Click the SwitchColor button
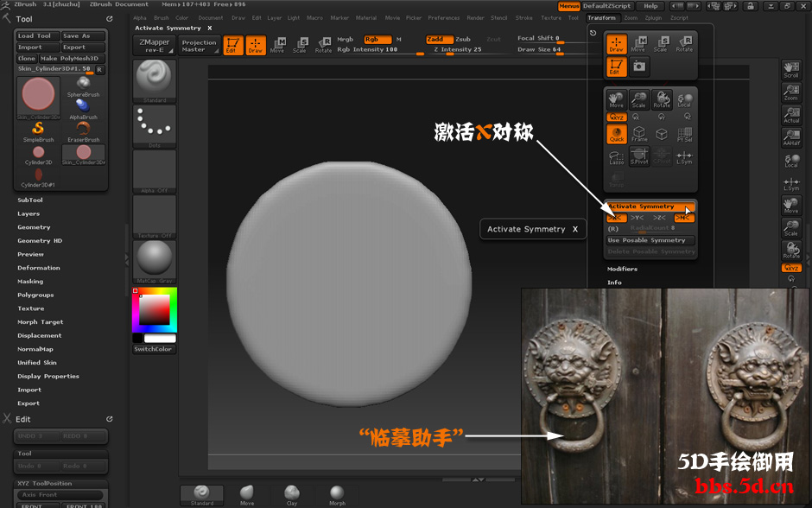 (x=153, y=349)
